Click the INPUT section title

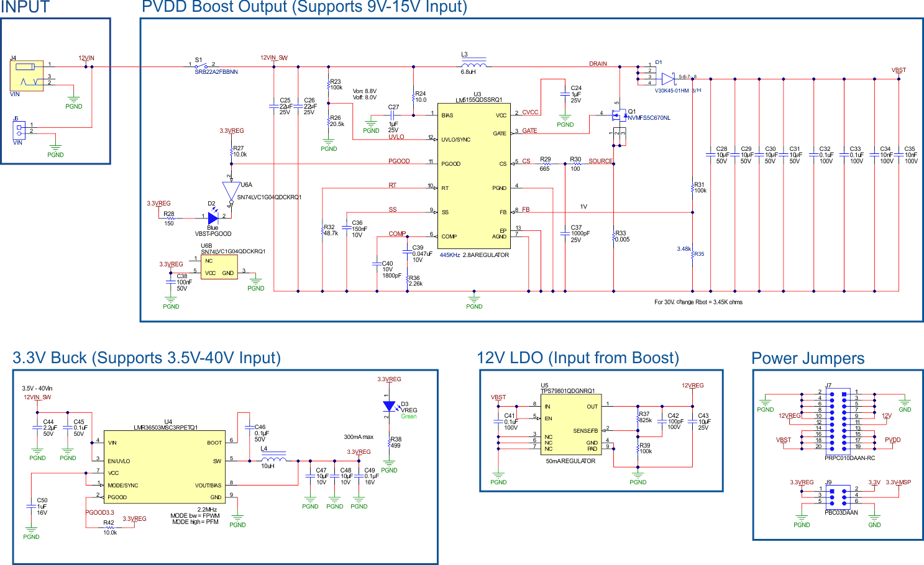pos(25,7)
